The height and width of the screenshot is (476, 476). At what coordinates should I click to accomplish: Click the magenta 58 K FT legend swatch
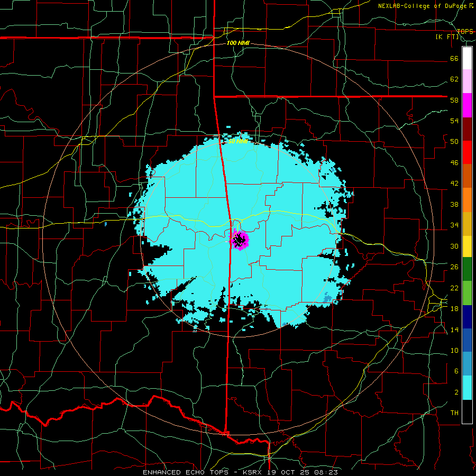point(467,105)
